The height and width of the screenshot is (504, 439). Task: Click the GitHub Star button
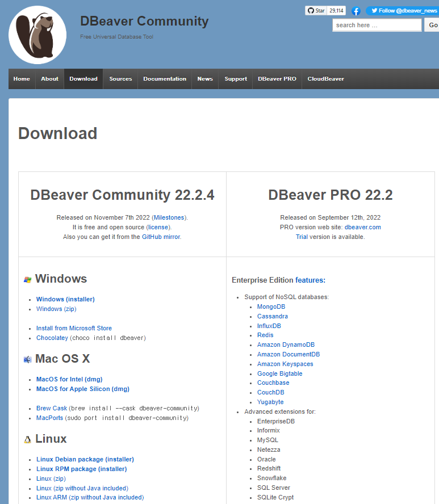316,11
